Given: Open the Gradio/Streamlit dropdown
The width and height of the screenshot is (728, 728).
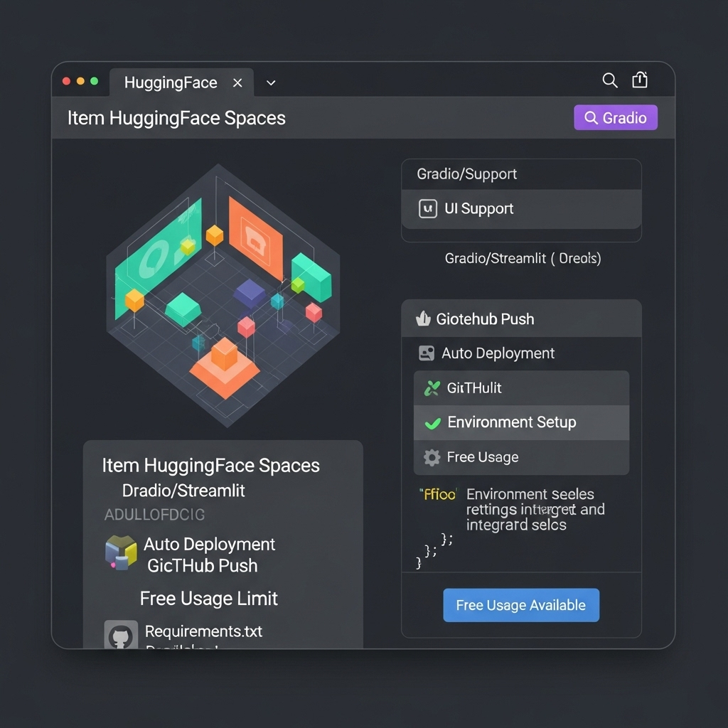Looking at the screenshot, I should [x=521, y=258].
